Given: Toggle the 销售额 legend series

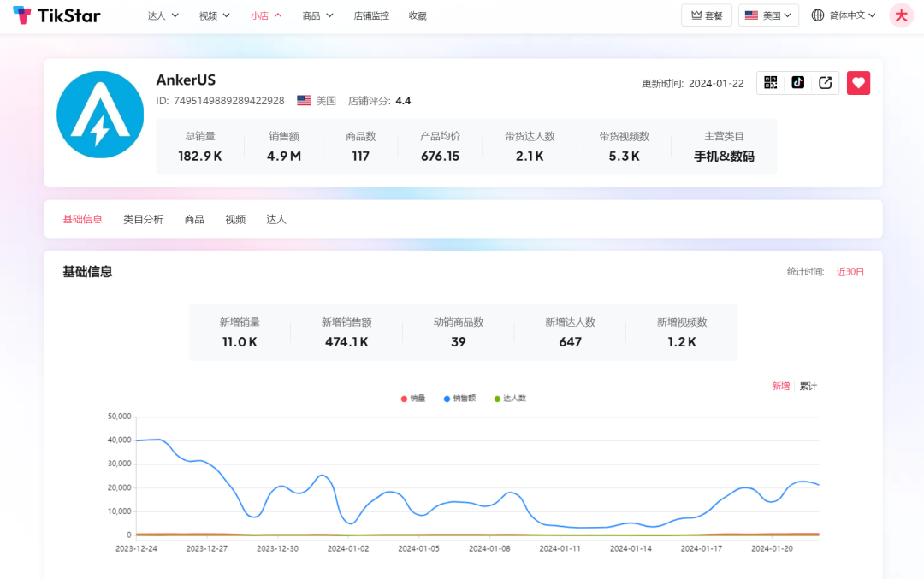Looking at the screenshot, I should 459,399.
